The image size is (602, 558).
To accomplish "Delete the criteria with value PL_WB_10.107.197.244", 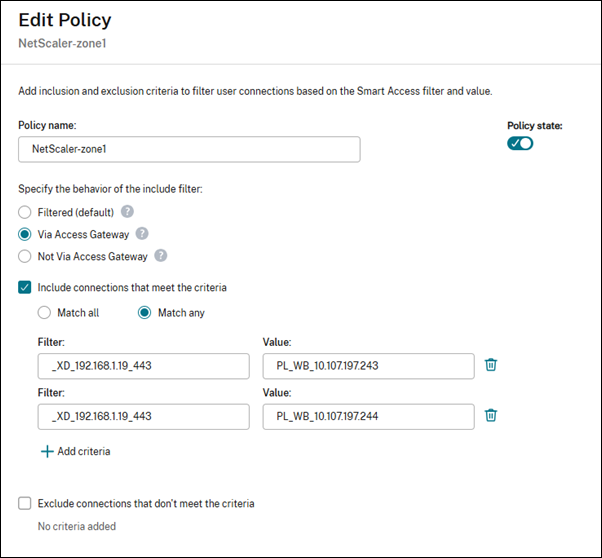I will click(491, 415).
